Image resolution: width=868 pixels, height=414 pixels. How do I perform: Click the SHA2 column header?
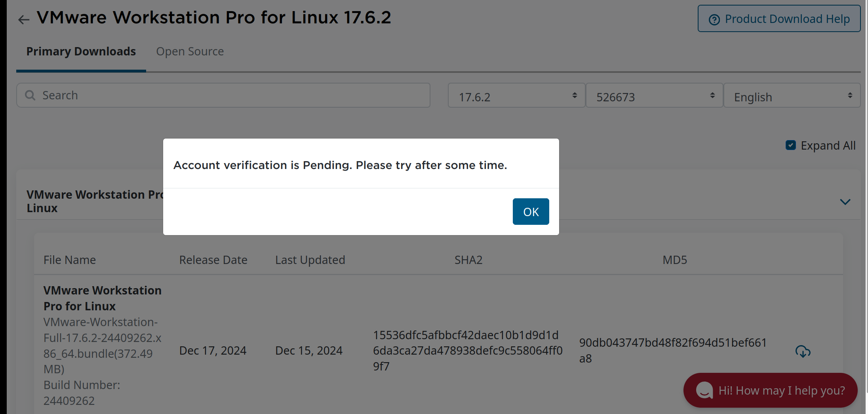[x=468, y=260]
